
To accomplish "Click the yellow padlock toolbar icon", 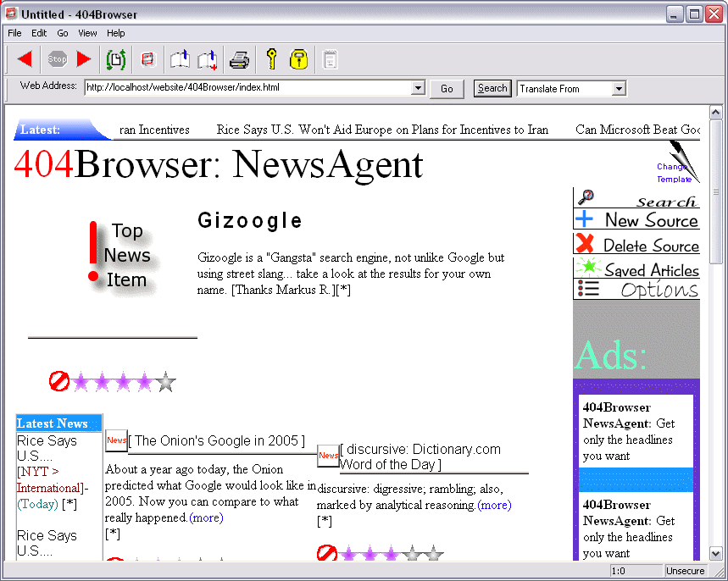I will pyautogui.click(x=298, y=59).
